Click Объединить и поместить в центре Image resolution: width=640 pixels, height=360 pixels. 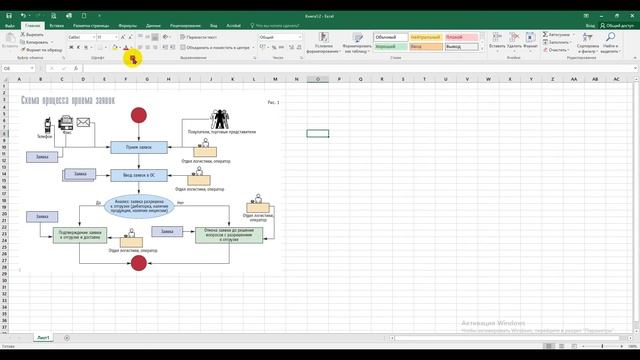(x=215, y=48)
